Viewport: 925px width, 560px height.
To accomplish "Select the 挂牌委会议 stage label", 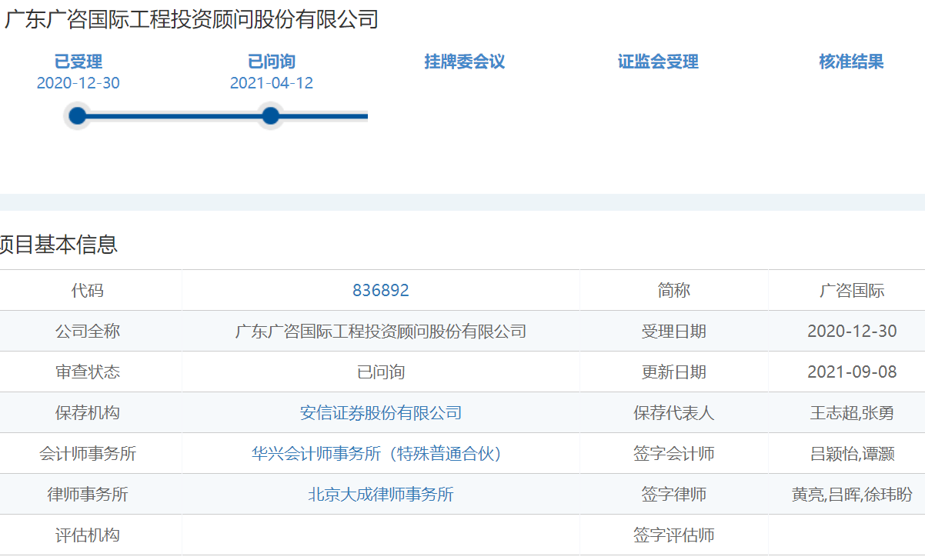I will coord(464,62).
